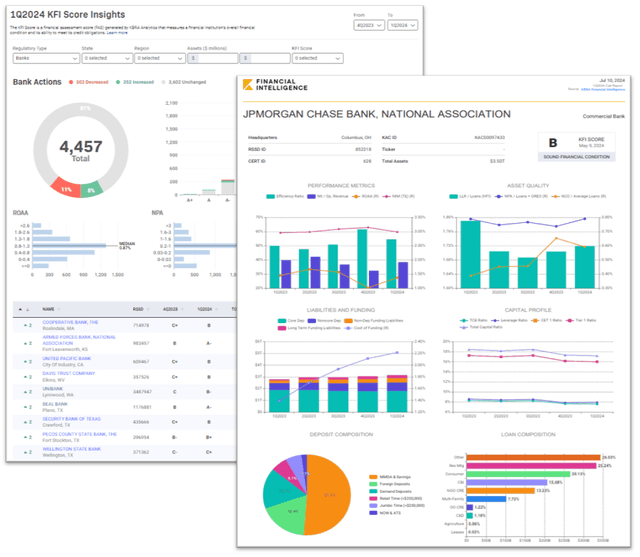The height and width of the screenshot is (557, 640).
Task: Follow the Learn more link
Action: tap(117, 33)
